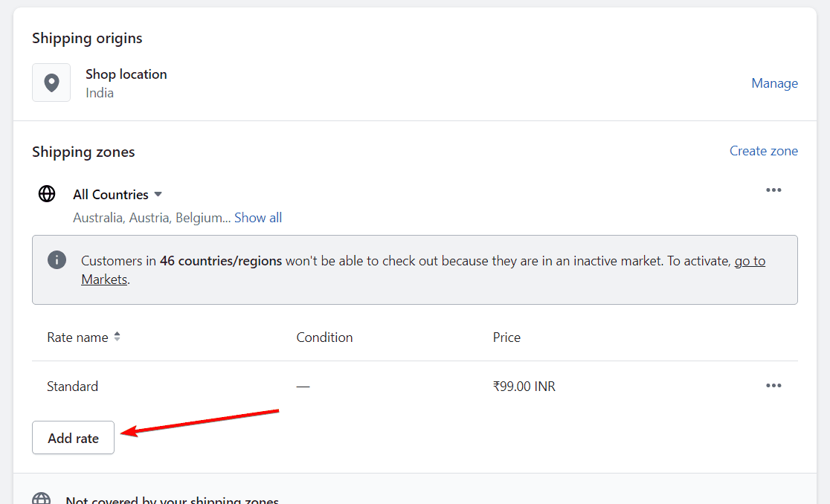Click the India shop location text

click(99, 92)
